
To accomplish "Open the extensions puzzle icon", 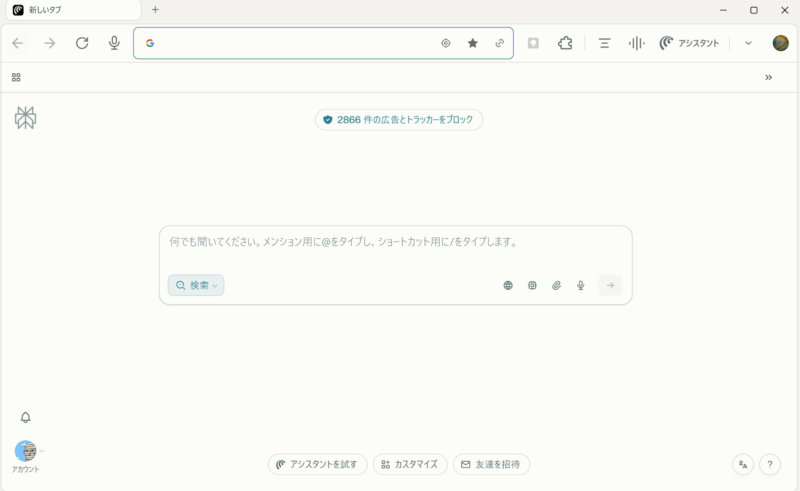I will click(565, 43).
